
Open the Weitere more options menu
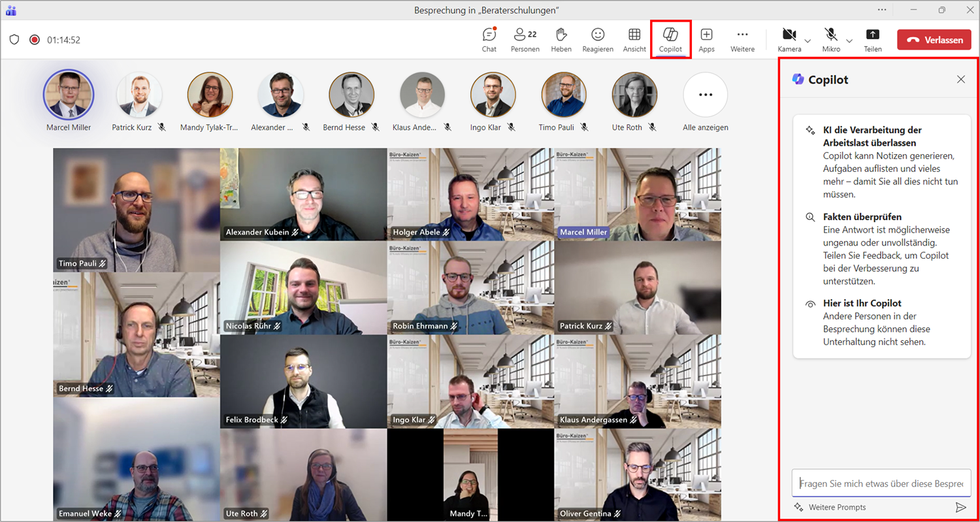(742, 39)
